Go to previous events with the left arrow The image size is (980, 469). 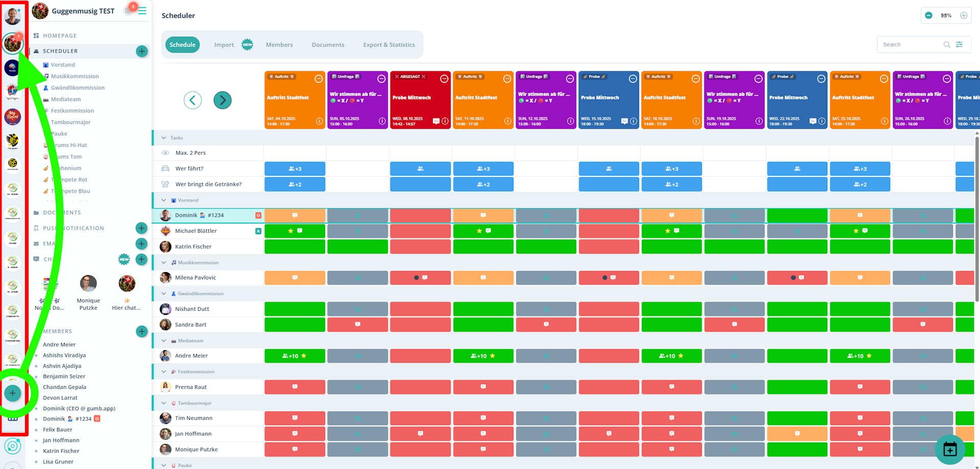click(192, 100)
